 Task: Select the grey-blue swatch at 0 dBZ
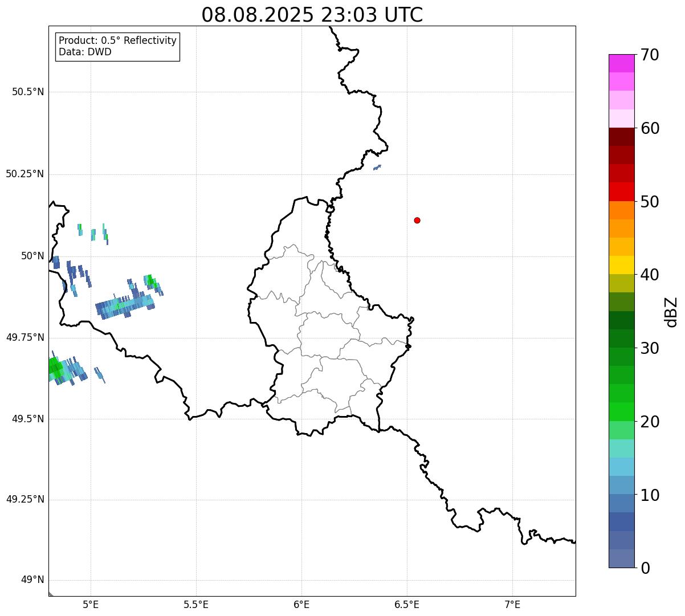tap(621, 558)
